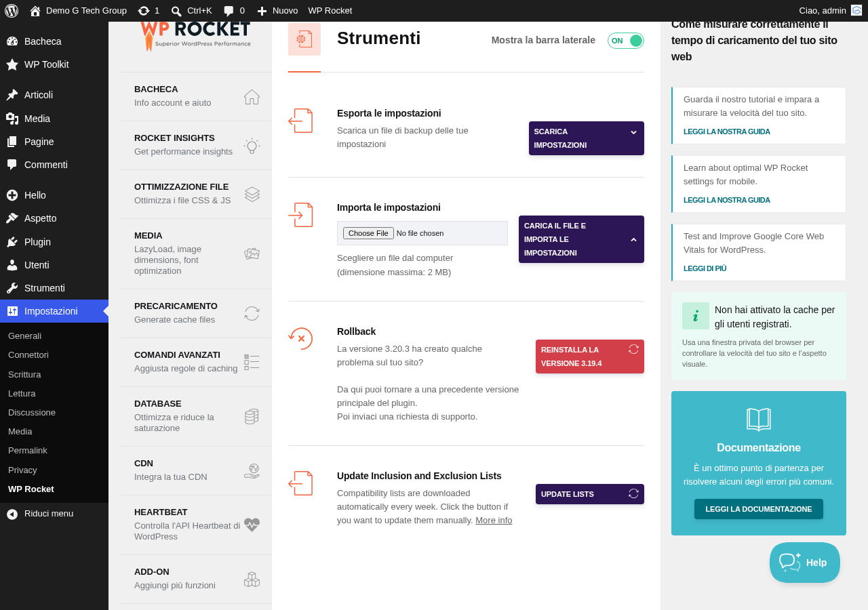Click Leggi la documentazione button
The height and width of the screenshot is (610, 868).
click(x=759, y=509)
